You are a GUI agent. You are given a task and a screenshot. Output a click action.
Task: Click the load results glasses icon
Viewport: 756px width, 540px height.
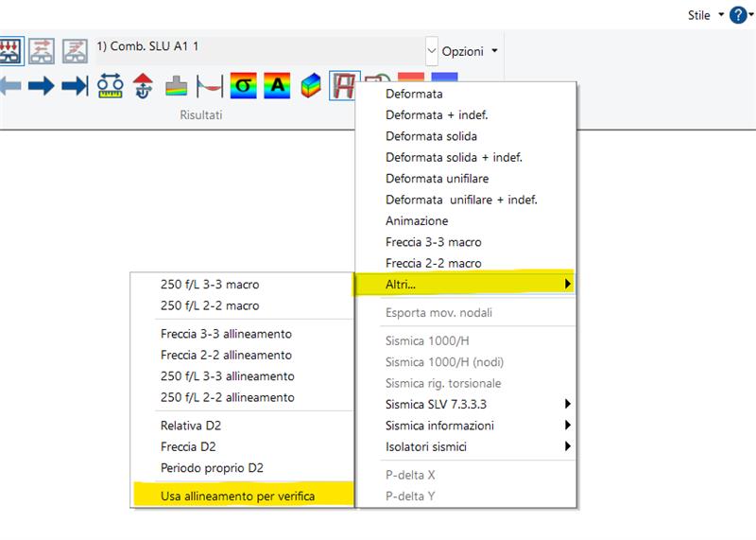coord(10,51)
